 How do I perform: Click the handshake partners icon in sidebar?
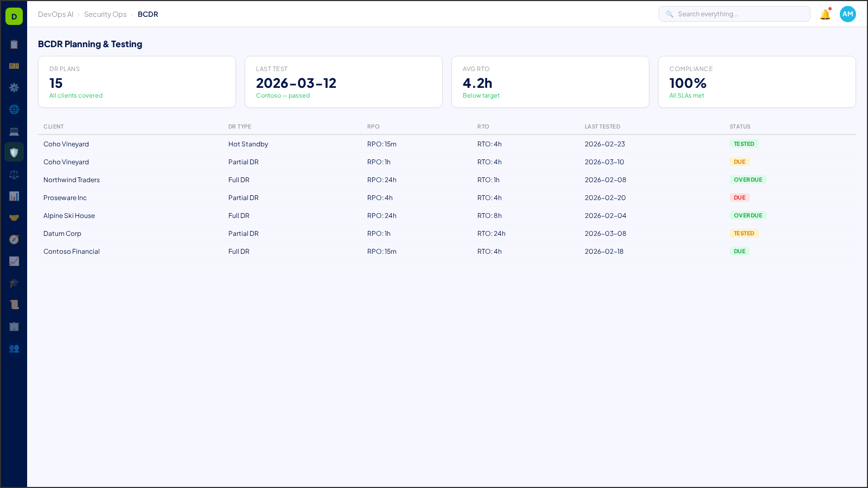pos(14,217)
